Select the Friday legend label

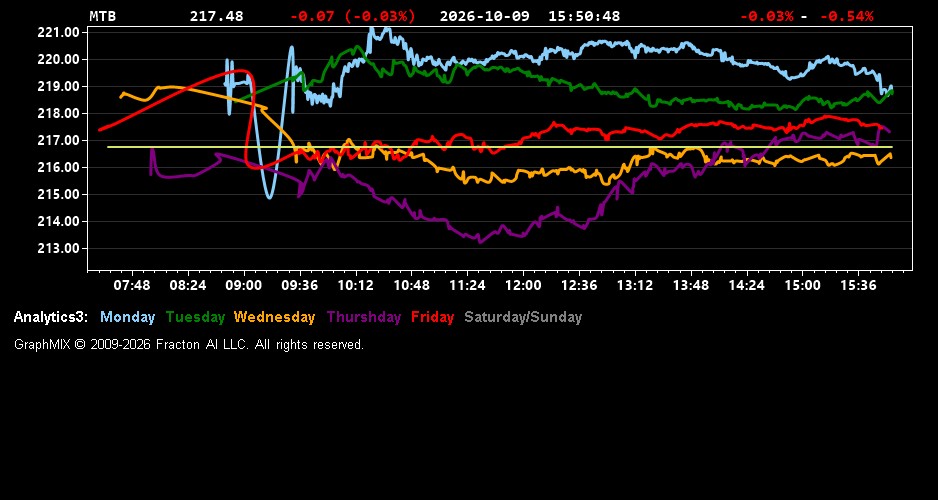pyautogui.click(x=433, y=317)
